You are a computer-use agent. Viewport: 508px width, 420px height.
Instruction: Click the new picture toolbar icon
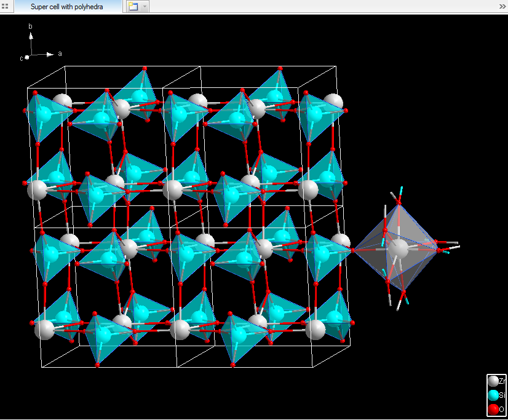point(132,7)
